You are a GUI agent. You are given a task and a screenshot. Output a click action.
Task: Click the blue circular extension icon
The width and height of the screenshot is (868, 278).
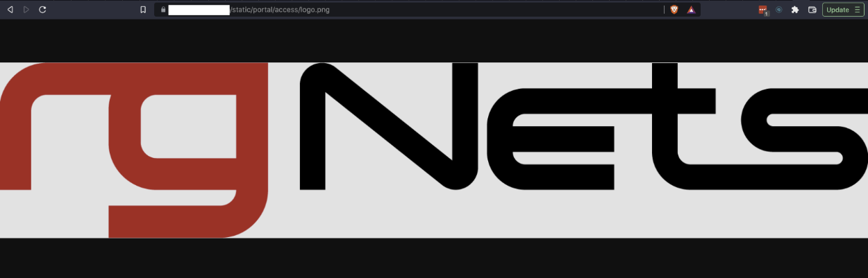point(779,10)
